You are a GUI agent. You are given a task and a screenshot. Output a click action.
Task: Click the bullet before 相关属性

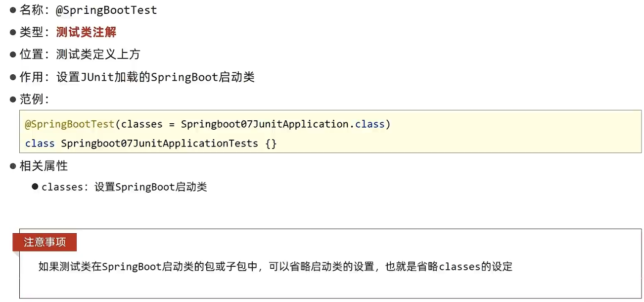coord(13,166)
